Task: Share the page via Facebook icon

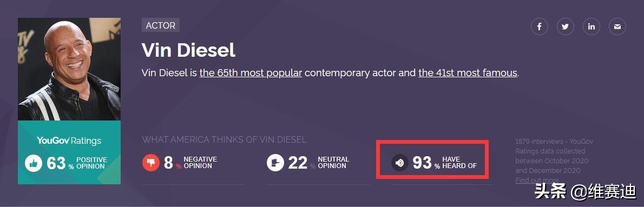Action: click(539, 26)
